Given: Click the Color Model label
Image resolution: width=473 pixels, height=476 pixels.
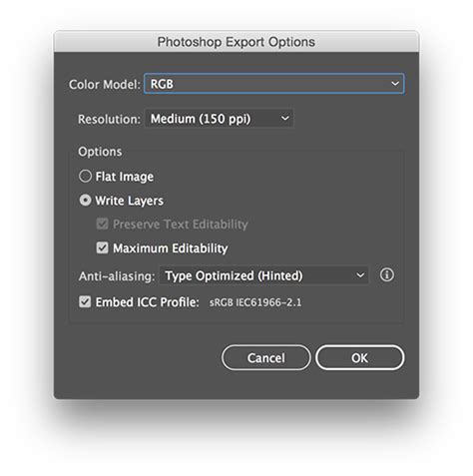Looking at the screenshot, I should 105,84.
